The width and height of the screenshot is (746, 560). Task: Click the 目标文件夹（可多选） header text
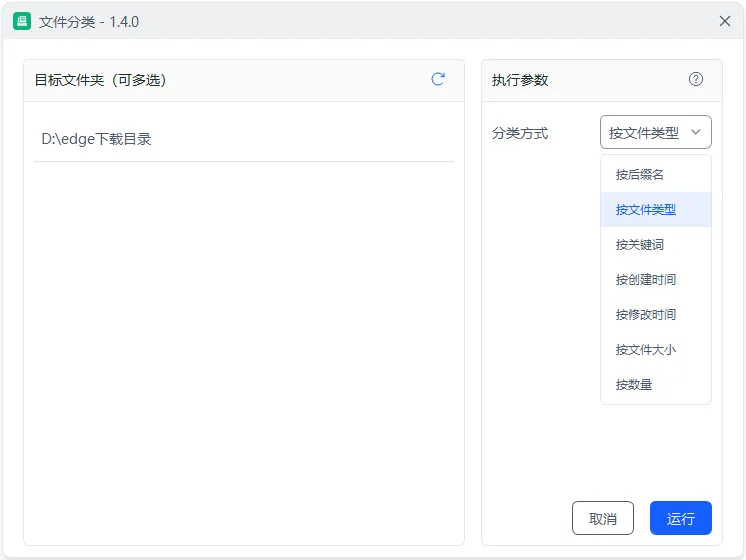pyautogui.click(x=100, y=80)
